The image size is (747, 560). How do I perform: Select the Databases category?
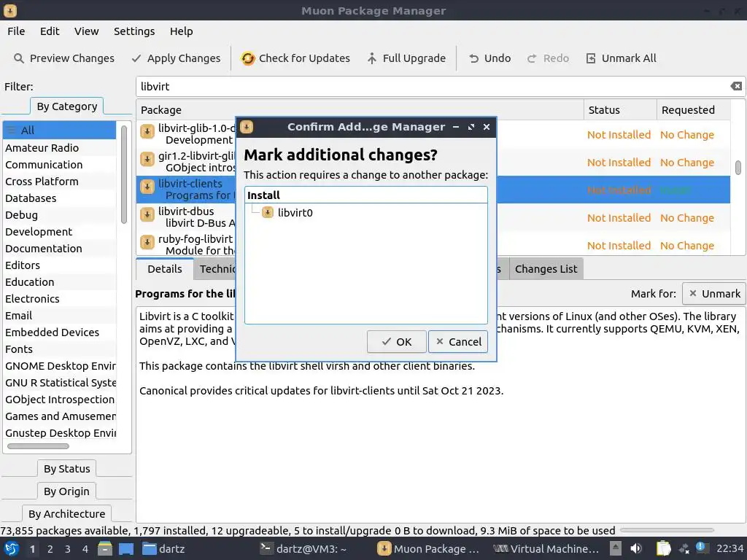pyautogui.click(x=59, y=198)
